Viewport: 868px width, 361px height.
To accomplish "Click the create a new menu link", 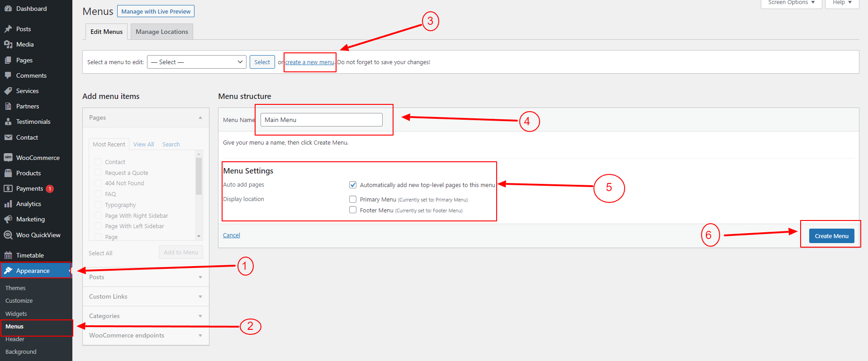I will click(x=309, y=62).
